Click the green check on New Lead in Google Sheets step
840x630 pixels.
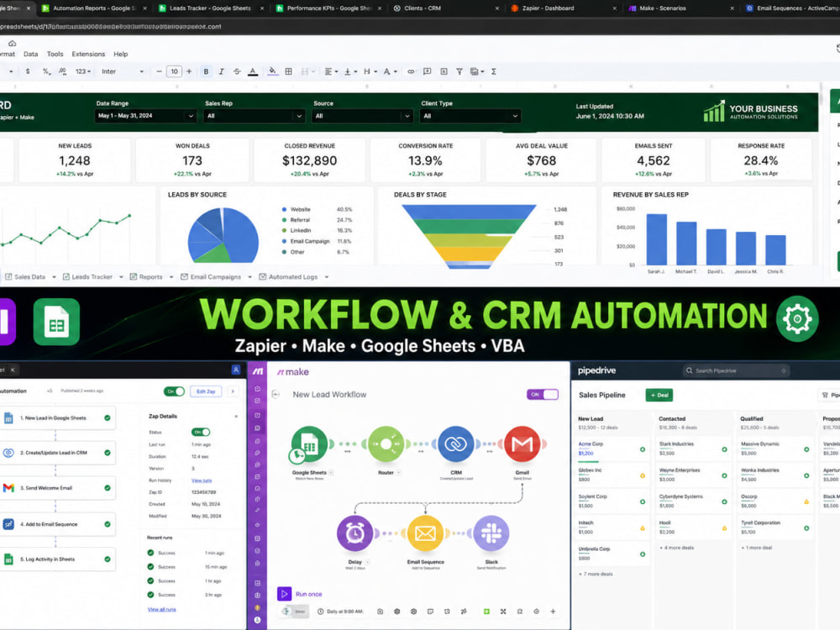108,417
